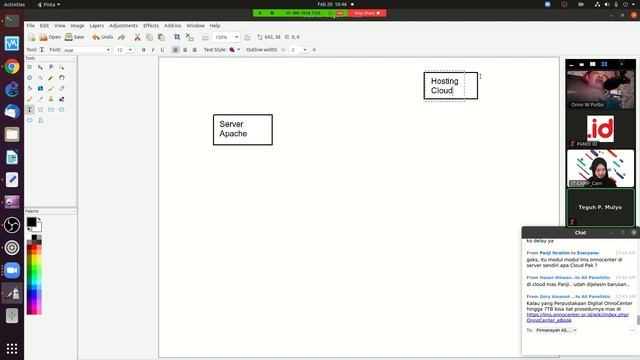The width and height of the screenshot is (640, 360).
Task: Increase outline width with plus button
Action: [x=314, y=50]
